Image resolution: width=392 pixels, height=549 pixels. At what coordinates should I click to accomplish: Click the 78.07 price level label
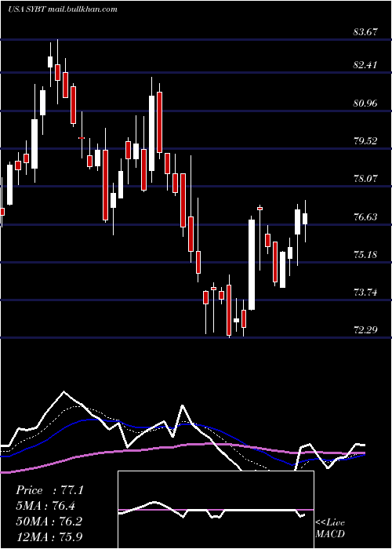(365, 179)
